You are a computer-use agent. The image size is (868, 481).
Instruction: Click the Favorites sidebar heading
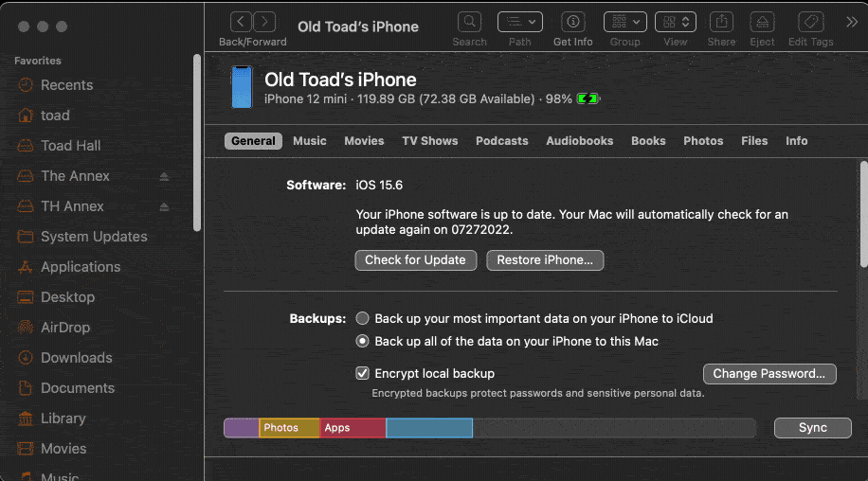coord(38,61)
